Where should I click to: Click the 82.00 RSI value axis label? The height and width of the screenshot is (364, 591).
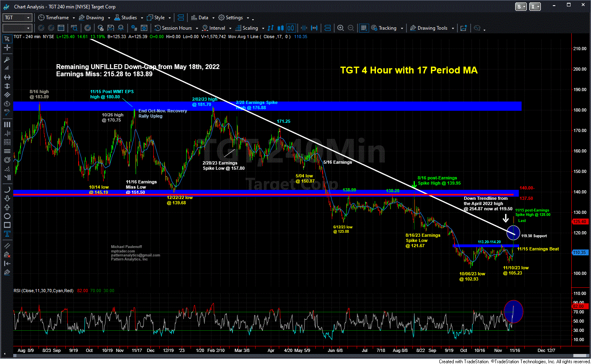tap(580, 306)
